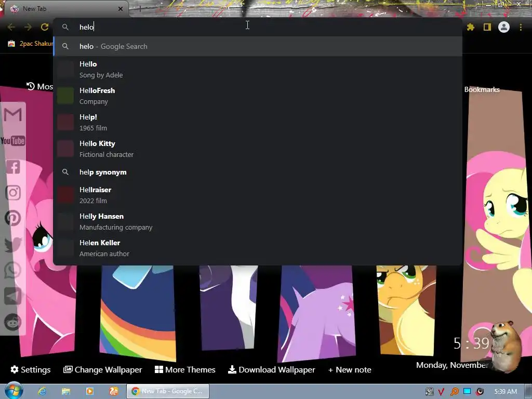Screen dimensions: 532x399
Task: Click the 'New Tab - Google C...' taskbar button
Action: pyautogui.click(x=168, y=391)
